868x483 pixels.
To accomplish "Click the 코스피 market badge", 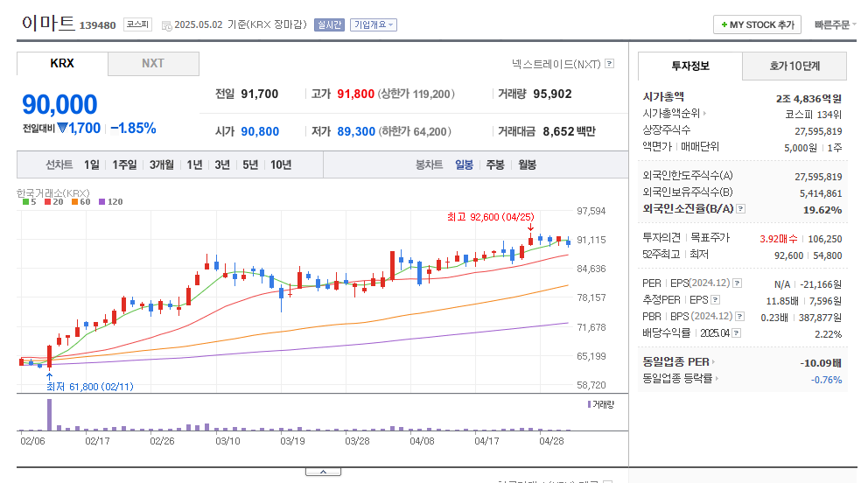I will click(137, 24).
